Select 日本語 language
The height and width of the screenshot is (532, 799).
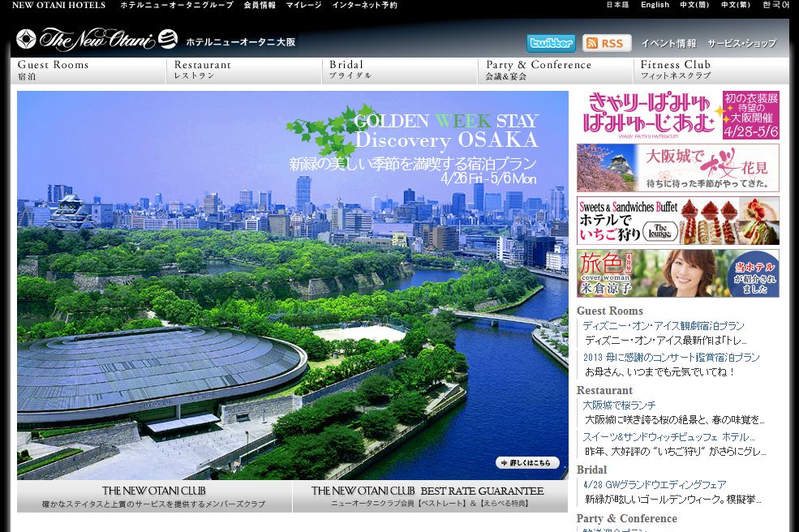617,5
